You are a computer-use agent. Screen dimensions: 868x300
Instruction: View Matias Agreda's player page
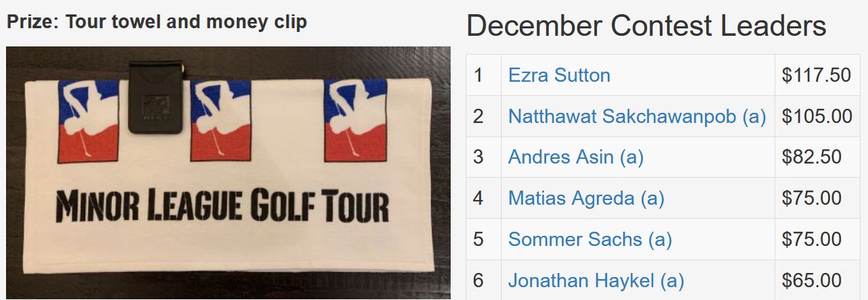(586, 198)
